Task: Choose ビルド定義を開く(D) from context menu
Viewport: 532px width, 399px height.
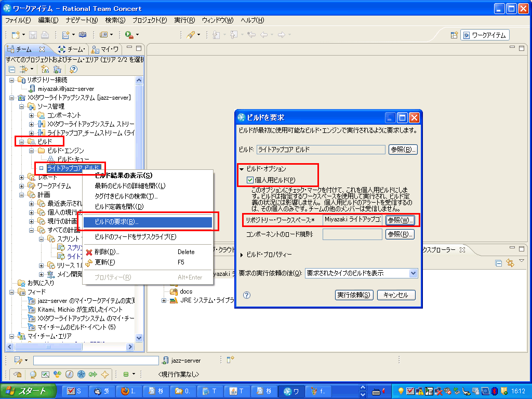Action: pyautogui.click(x=119, y=207)
